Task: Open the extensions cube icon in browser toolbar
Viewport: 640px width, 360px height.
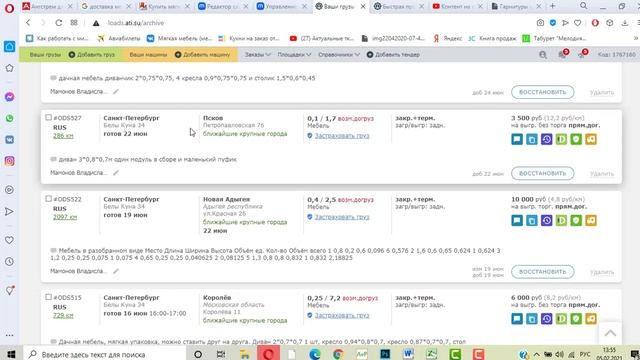Action: [609, 23]
